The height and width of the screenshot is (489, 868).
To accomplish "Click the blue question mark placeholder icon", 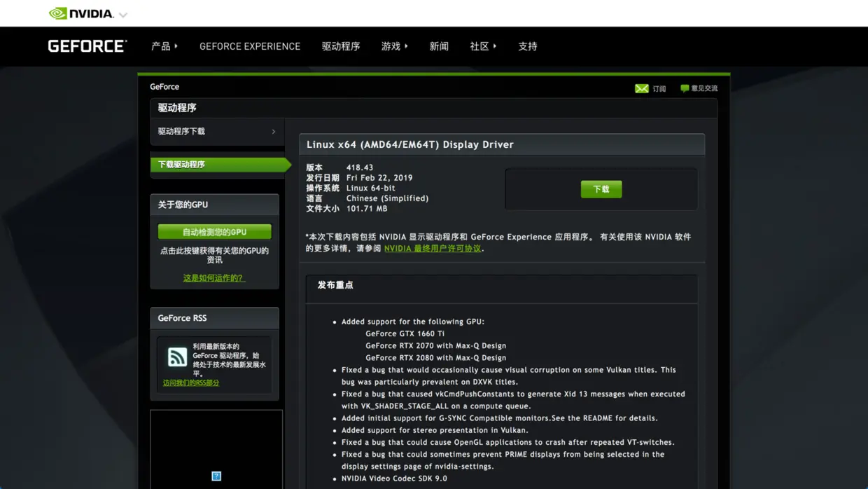I will point(216,476).
